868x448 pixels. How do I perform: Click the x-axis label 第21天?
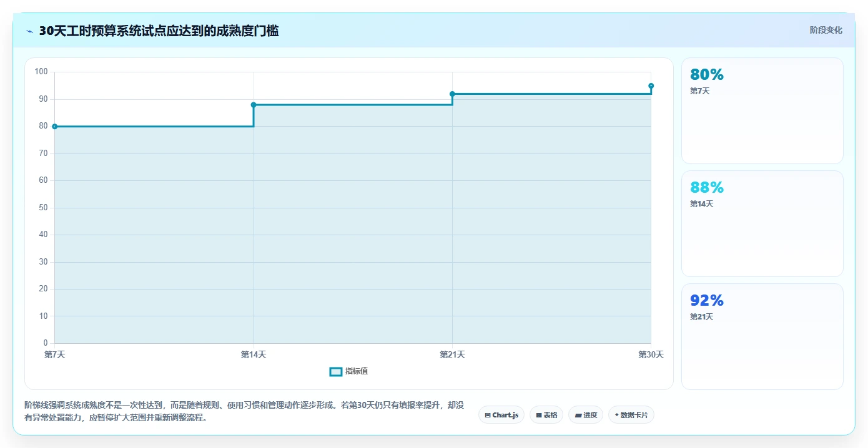click(x=452, y=354)
